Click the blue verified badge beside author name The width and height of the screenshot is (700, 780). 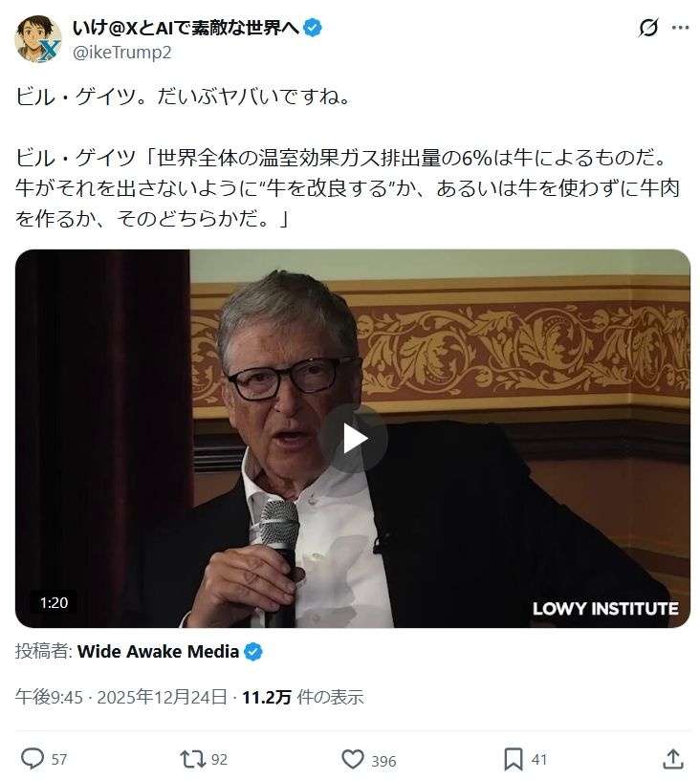pyautogui.click(x=313, y=28)
